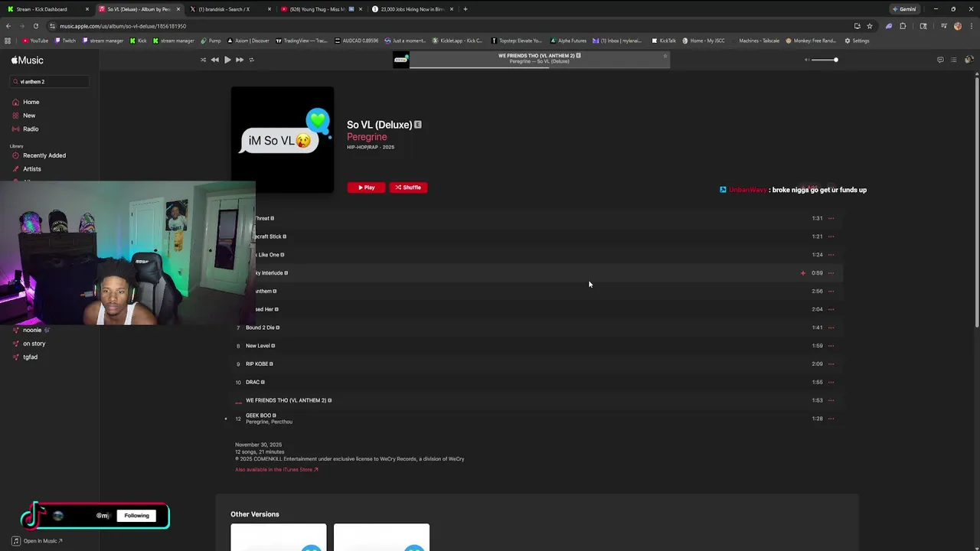This screenshot has height=551, width=980.
Task: Click 'Open in Music' link at bottom left
Action: tap(38, 541)
